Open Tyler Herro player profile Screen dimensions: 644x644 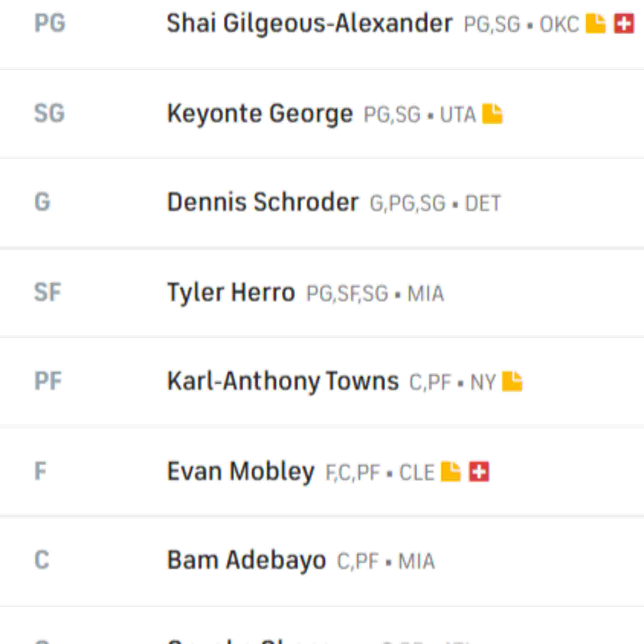pos(231,293)
